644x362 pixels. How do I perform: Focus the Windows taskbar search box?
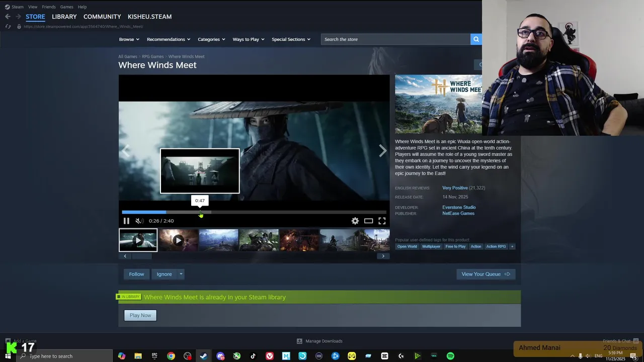[x=64, y=356]
